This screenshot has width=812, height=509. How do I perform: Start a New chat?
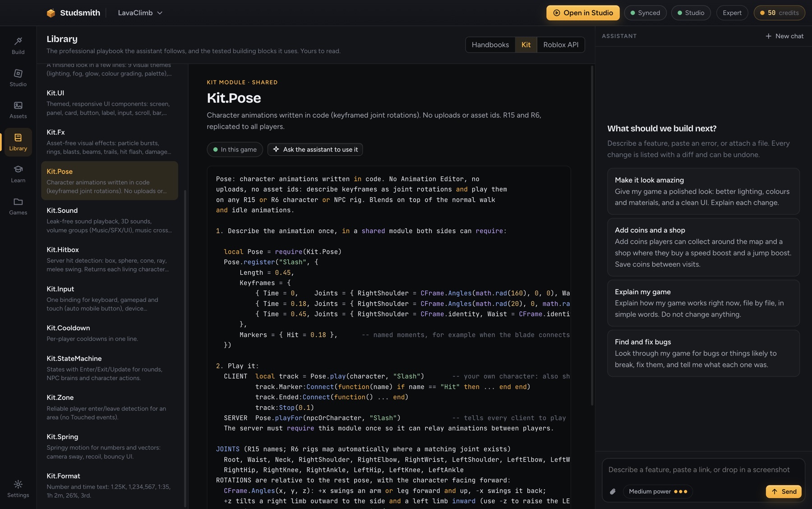point(784,36)
